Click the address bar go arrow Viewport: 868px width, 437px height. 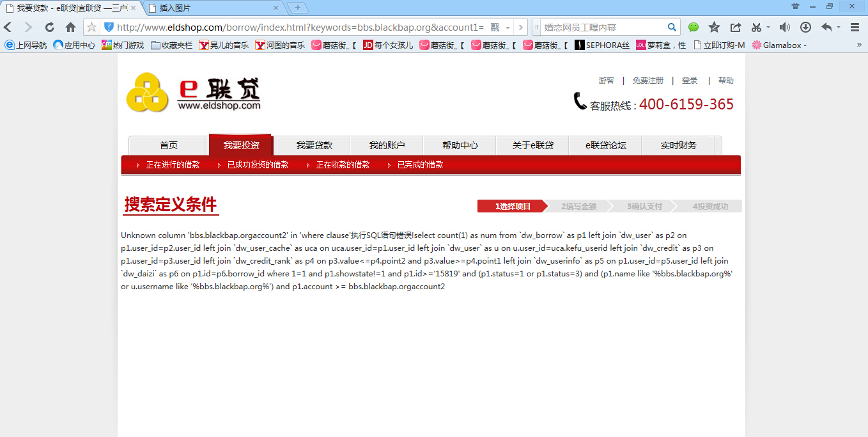[521, 28]
